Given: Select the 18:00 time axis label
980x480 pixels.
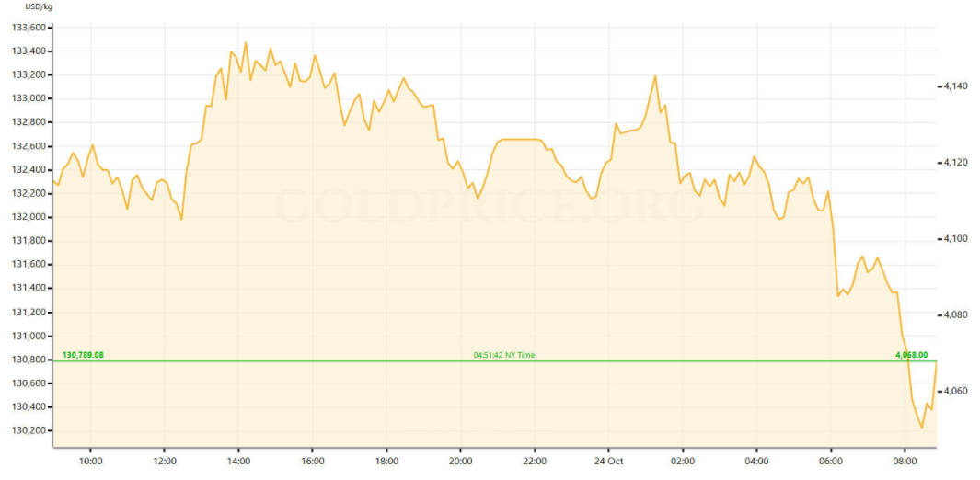Looking at the screenshot, I should coord(386,460).
